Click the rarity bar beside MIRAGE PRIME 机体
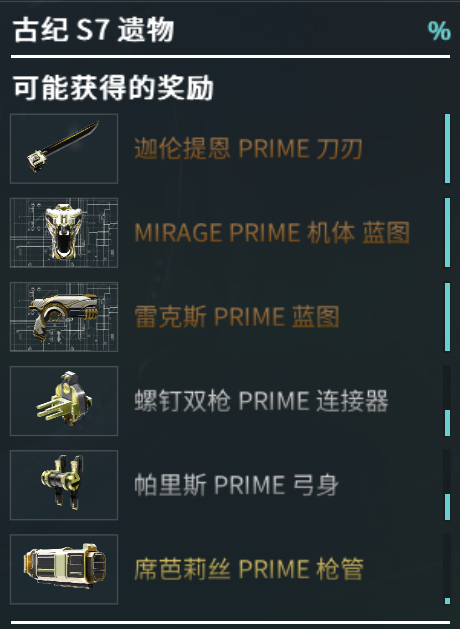460x629 pixels. coord(448,232)
